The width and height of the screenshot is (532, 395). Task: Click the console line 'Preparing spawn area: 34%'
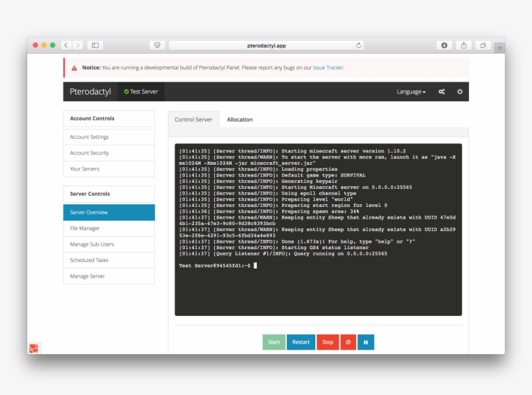coord(269,211)
